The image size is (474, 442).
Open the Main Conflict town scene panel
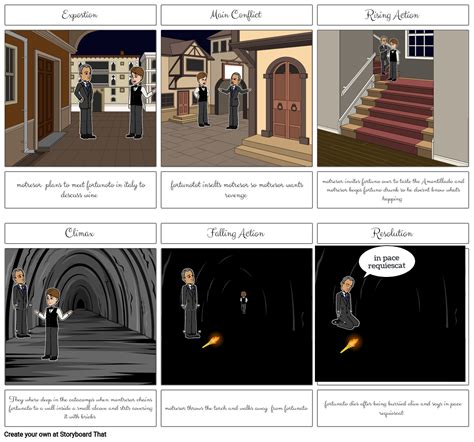(237, 98)
